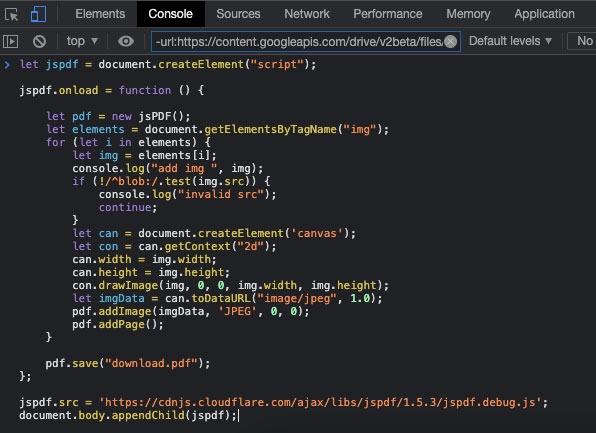Select the Performance tab

coord(388,14)
